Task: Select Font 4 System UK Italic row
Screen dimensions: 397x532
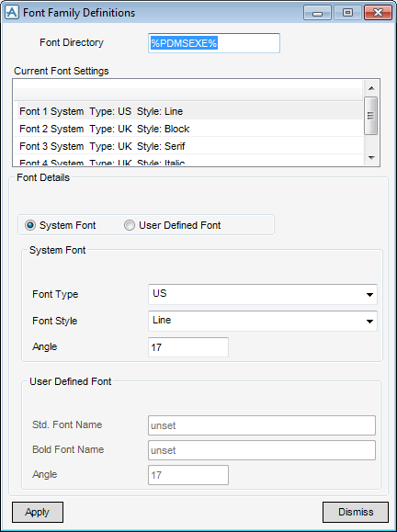Action: [188, 161]
